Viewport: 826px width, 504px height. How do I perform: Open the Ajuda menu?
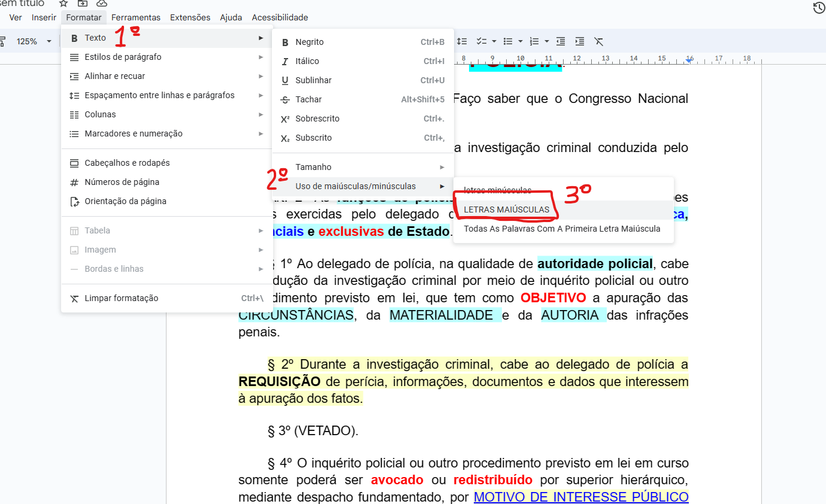231,17
